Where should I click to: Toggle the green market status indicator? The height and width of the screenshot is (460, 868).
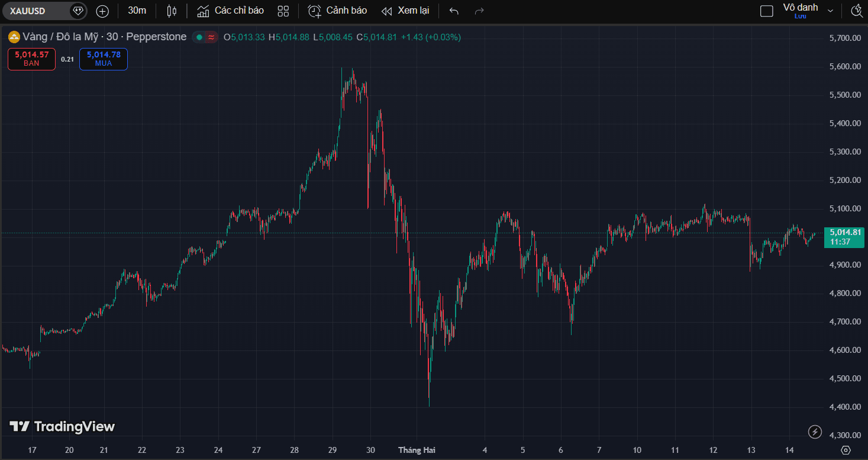tap(199, 37)
